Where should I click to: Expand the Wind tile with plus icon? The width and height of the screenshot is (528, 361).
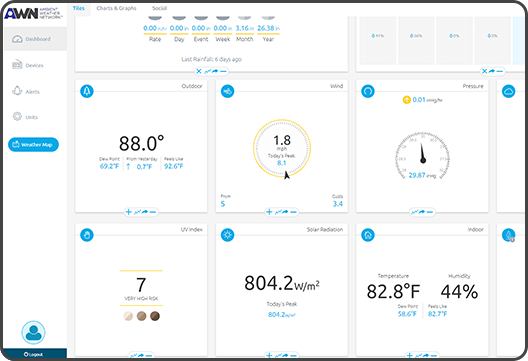click(269, 212)
